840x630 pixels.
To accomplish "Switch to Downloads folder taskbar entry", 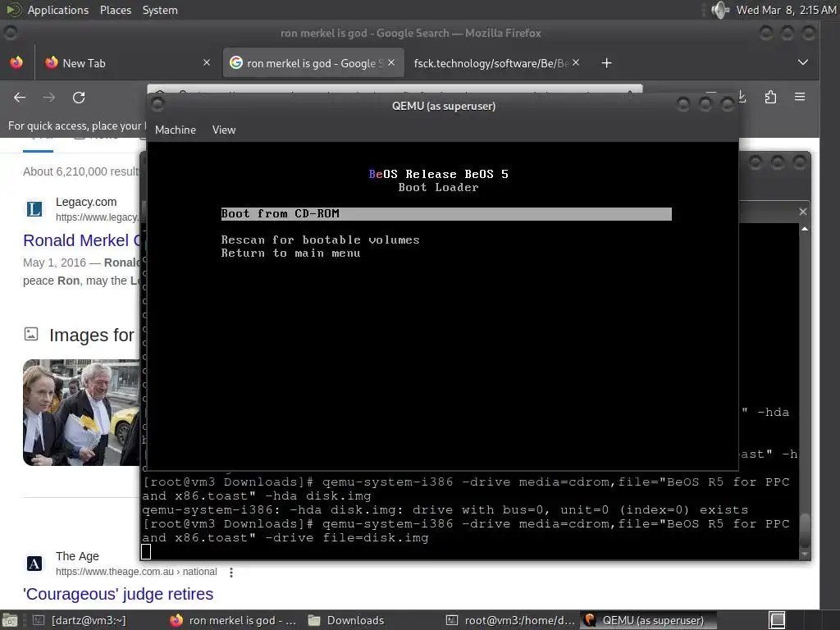I will 346,620.
